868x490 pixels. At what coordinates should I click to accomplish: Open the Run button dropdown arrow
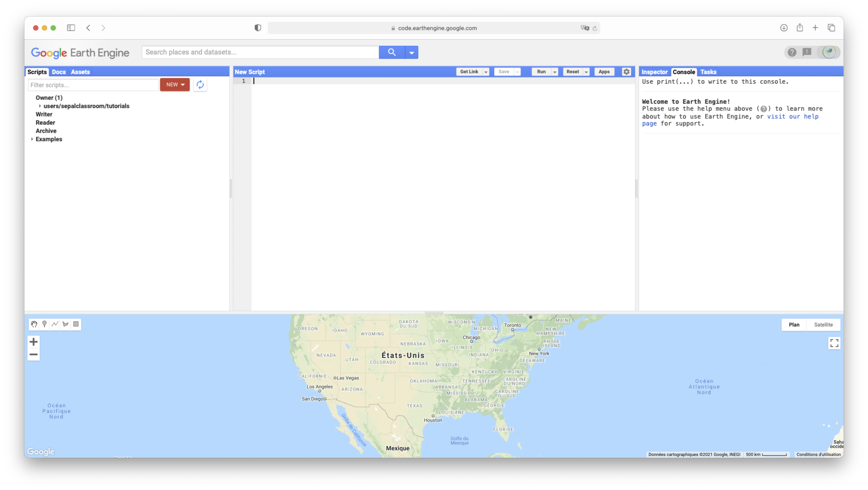click(555, 72)
